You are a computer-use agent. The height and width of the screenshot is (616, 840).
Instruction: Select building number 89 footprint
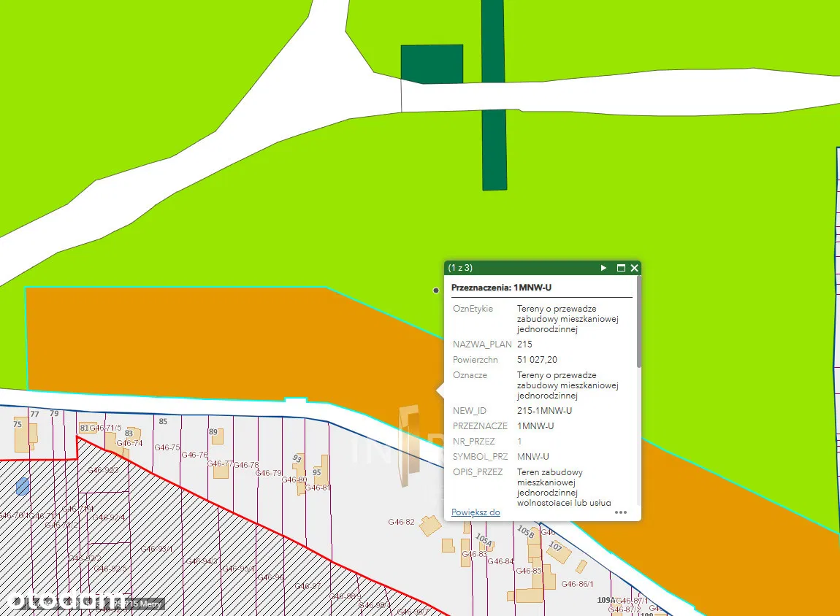point(217,436)
